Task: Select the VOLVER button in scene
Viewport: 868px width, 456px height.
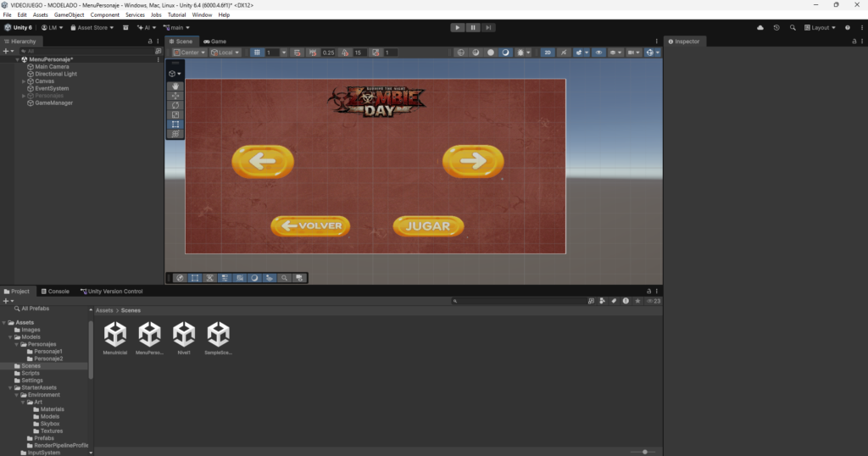Action: point(310,226)
